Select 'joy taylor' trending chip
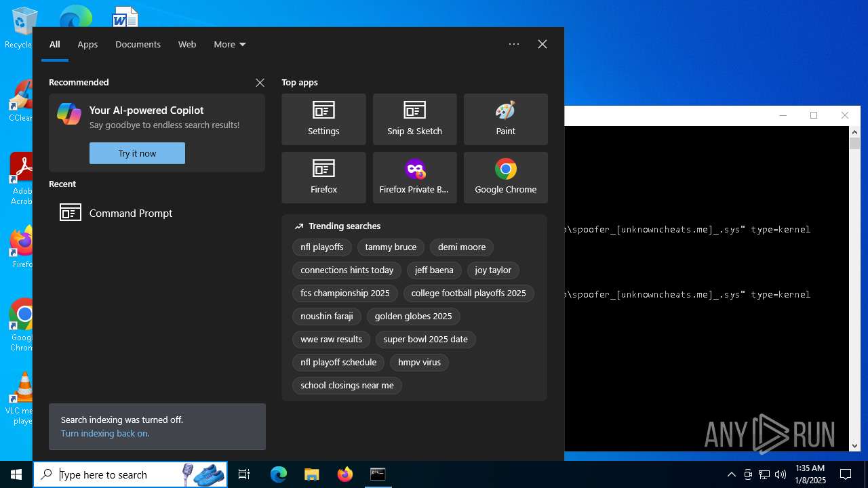 [493, 270]
